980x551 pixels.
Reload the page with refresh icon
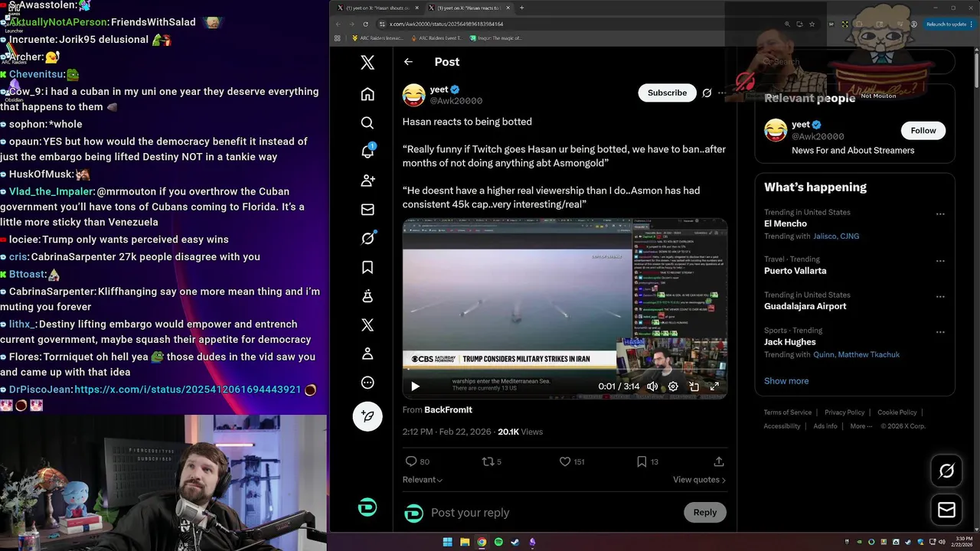pyautogui.click(x=365, y=24)
